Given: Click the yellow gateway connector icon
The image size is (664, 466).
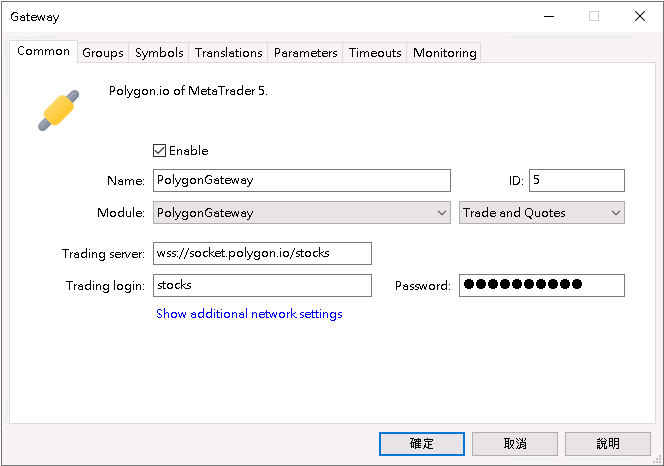Looking at the screenshot, I should (x=58, y=110).
